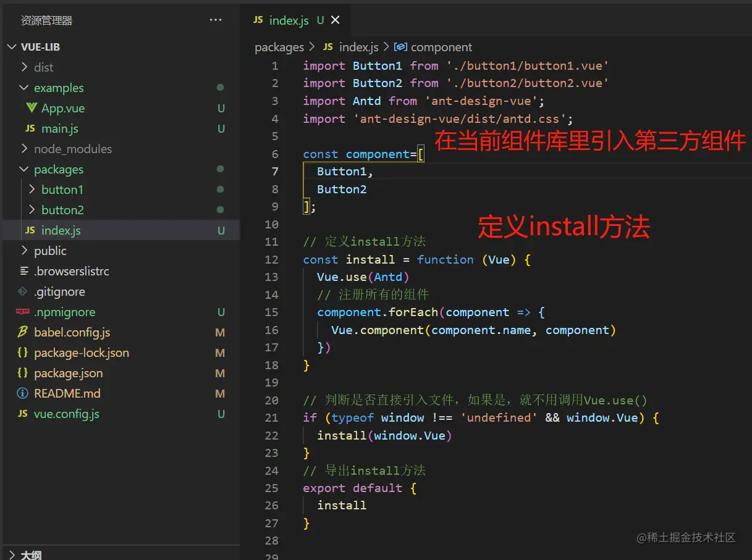Viewport: 752px width, 560px height.
Task: Click the M git status of package.json
Action: point(220,373)
